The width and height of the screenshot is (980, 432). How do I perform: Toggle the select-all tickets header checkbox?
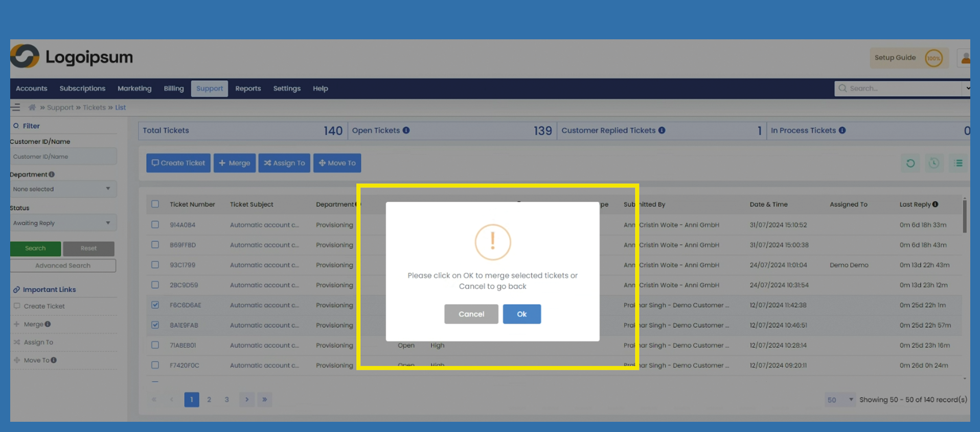[155, 204]
